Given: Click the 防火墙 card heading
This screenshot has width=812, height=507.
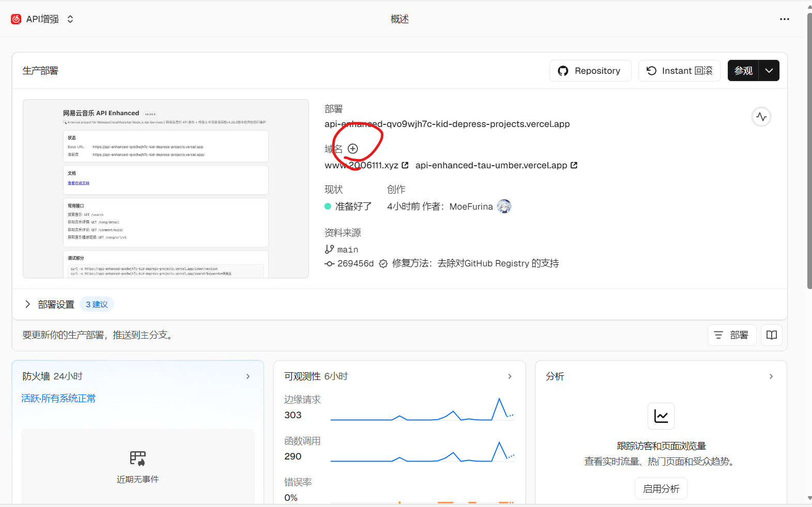Looking at the screenshot, I should click(x=36, y=376).
